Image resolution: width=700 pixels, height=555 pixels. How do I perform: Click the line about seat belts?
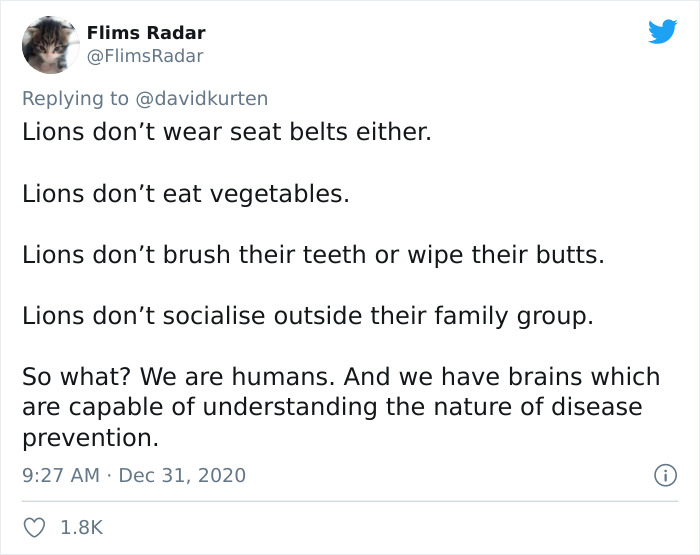[226, 131]
